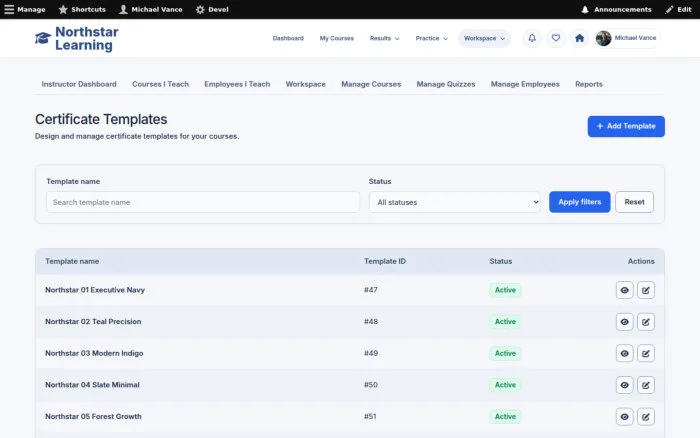The image size is (700, 438).
Task: Open the notifications bell icon
Action: coord(532,38)
